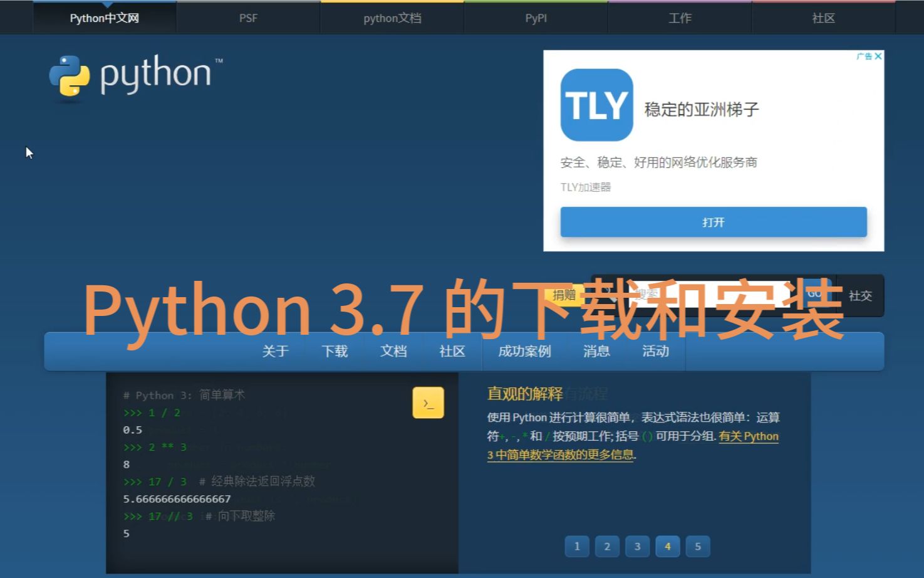Open the 消息 navigation menu
Viewport: 924px width, 578px height.
click(596, 351)
